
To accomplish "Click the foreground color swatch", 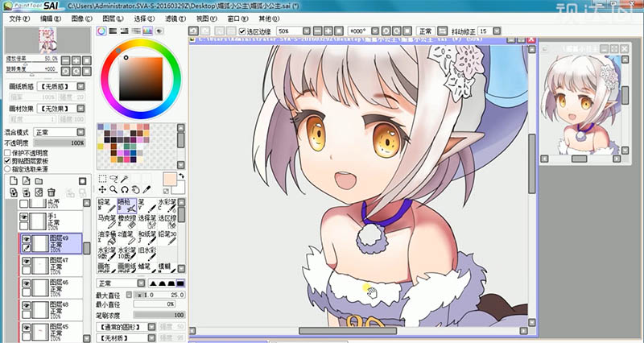I will tap(169, 180).
